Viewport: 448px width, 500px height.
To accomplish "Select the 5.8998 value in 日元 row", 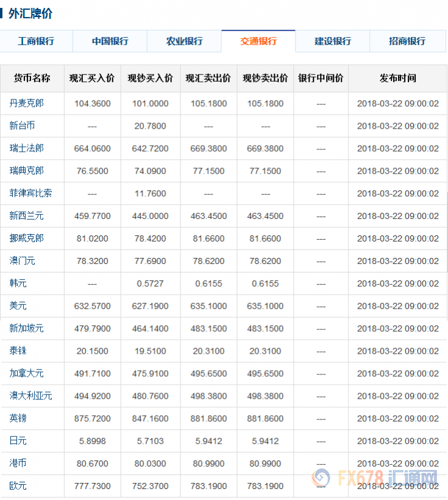I will [93, 441].
